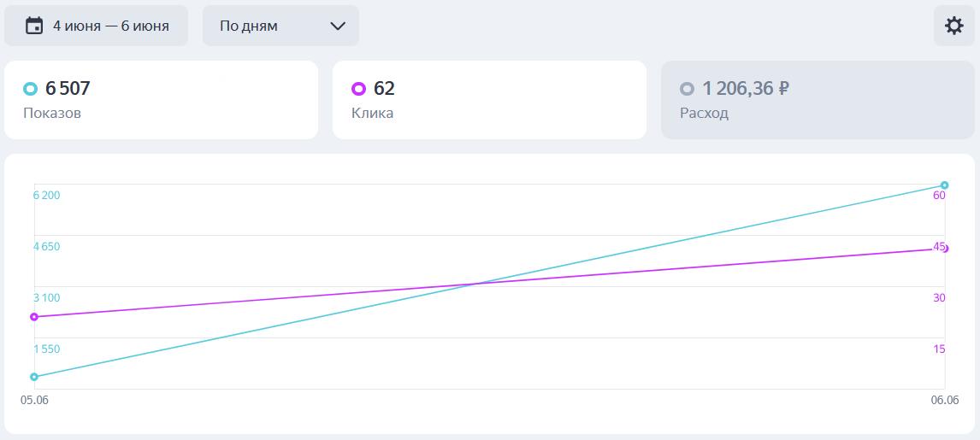Click the calendar icon beside the date range

(33, 26)
